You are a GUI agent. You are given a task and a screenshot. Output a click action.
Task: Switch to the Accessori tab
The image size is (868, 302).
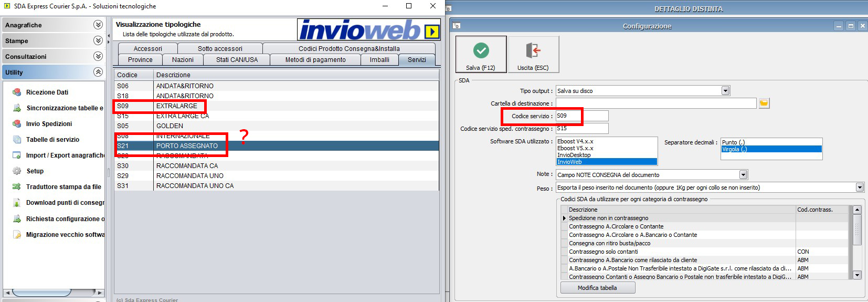pyautogui.click(x=147, y=48)
